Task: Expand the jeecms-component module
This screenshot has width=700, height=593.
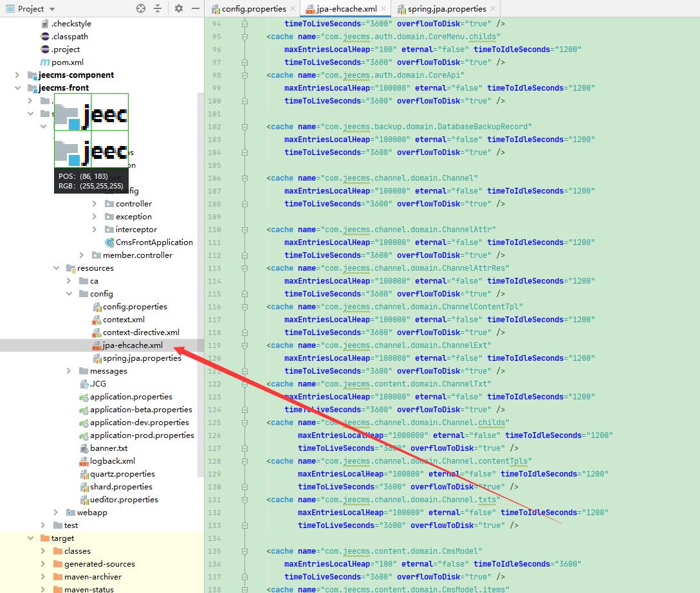Action: [x=18, y=75]
